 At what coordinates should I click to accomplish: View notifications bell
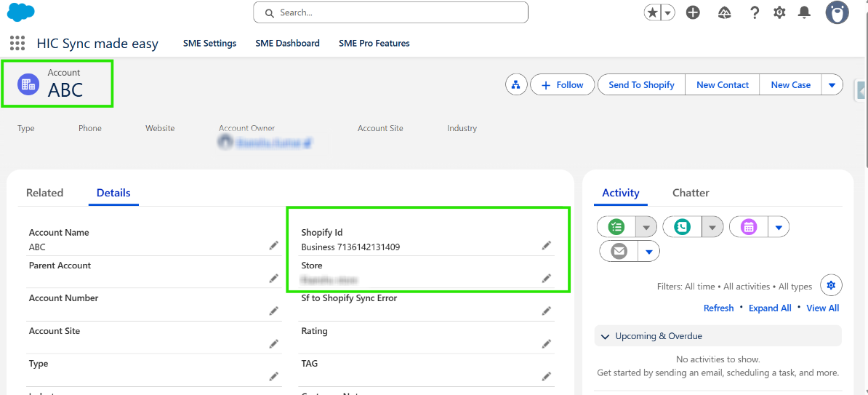pyautogui.click(x=804, y=12)
